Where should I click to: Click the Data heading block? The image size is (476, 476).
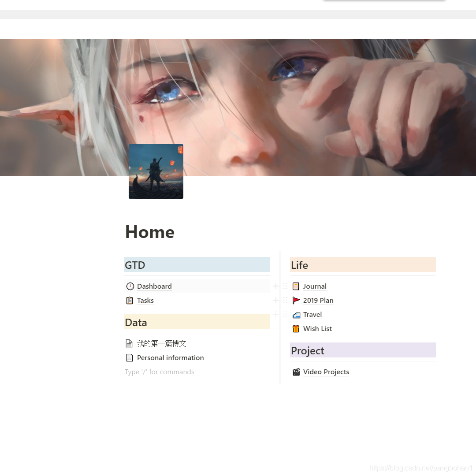point(197,322)
